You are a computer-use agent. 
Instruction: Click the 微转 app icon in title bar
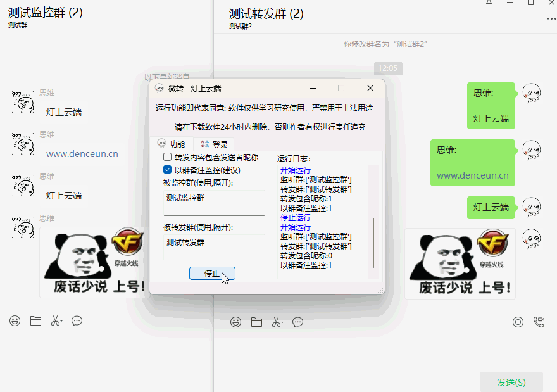click(x=159, y=88)
